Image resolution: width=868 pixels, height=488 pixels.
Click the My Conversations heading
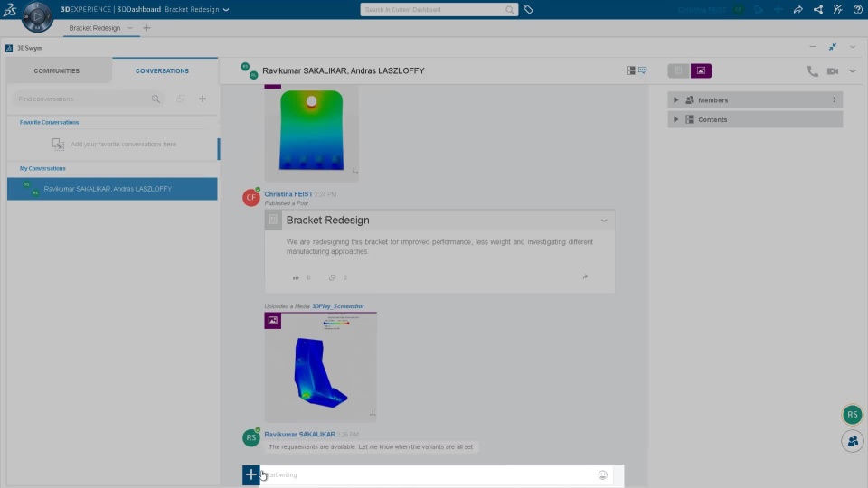tap(42, 168)
